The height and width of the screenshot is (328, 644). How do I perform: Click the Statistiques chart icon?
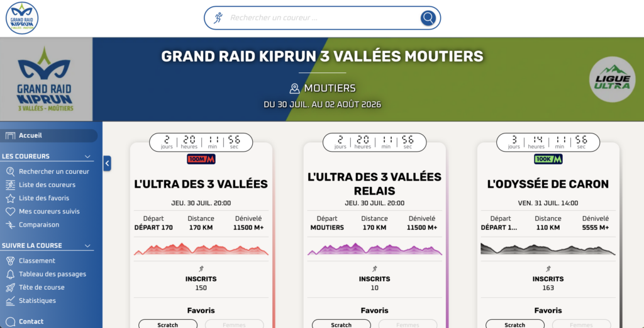tap(10, 301)
